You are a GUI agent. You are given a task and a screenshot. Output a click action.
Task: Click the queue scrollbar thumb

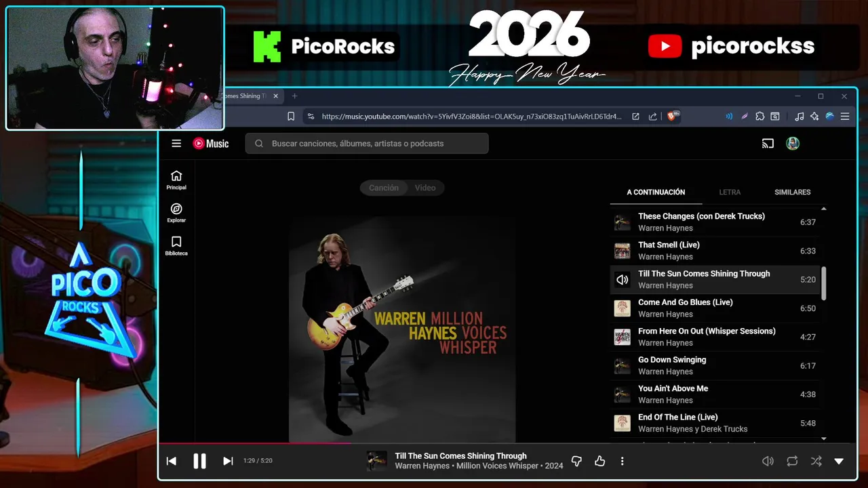(824, 283)
